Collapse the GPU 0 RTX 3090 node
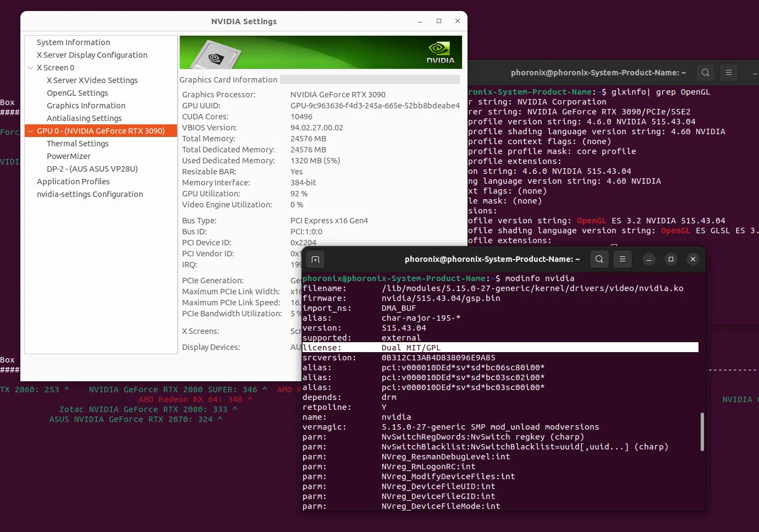The height and width of the screenshot is (532, 759). tap(30, 131)
